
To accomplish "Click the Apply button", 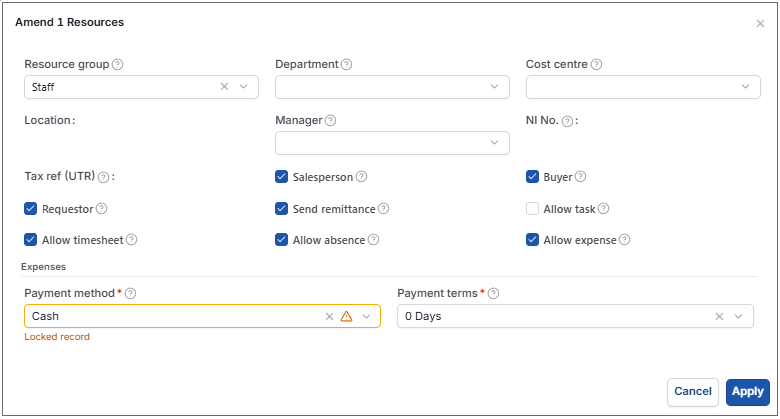I will [748, 392].
